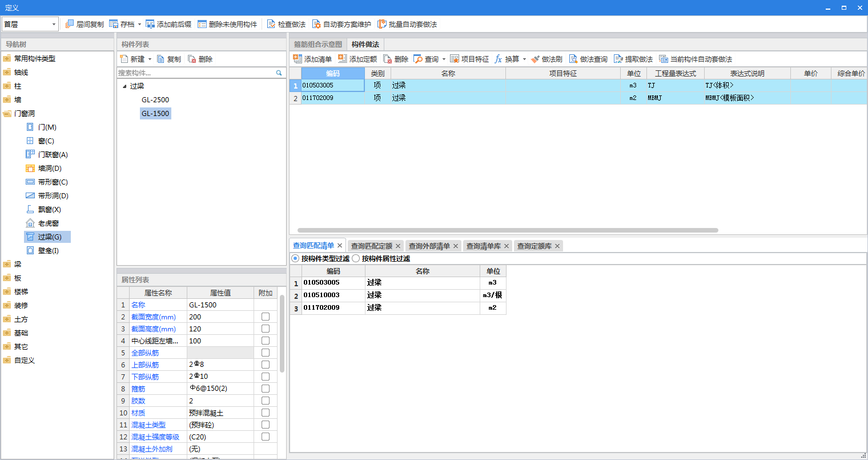The image size is (868, 460).
Task: Click the 混凝土类型 property link
Action: coord(148,425)
